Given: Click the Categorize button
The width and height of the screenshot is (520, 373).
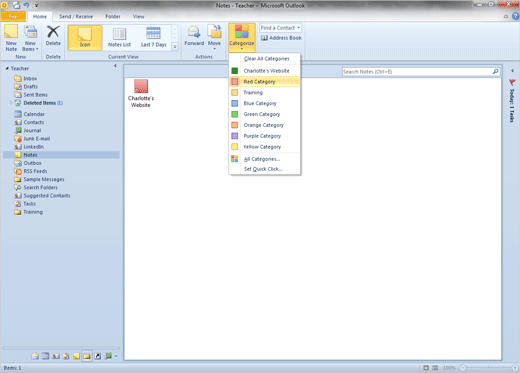Looking at the screenshot, I should click(x=242, y=37).
